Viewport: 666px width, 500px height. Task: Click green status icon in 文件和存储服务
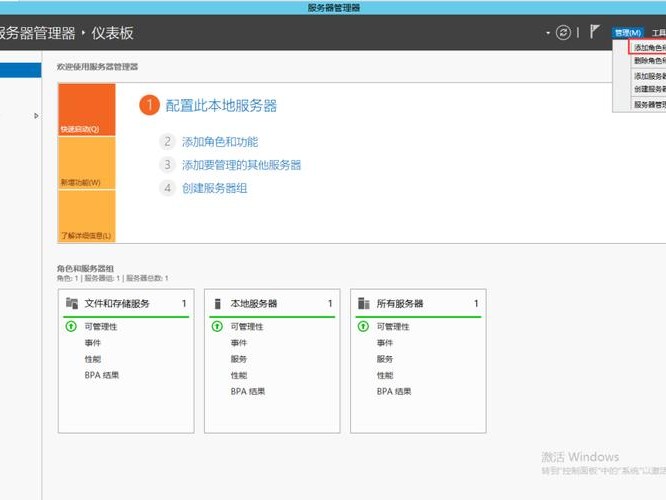click(x=71, y=326)
